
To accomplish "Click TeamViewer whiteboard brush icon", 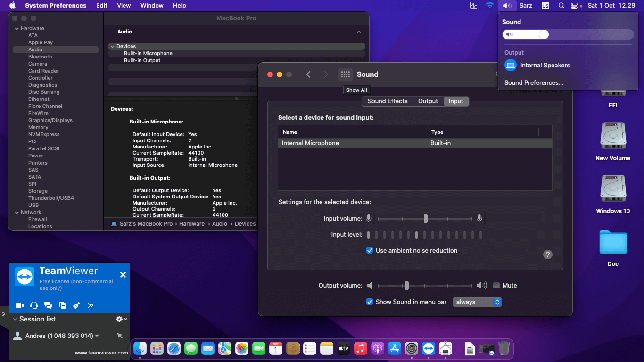I will click(76, 305).
